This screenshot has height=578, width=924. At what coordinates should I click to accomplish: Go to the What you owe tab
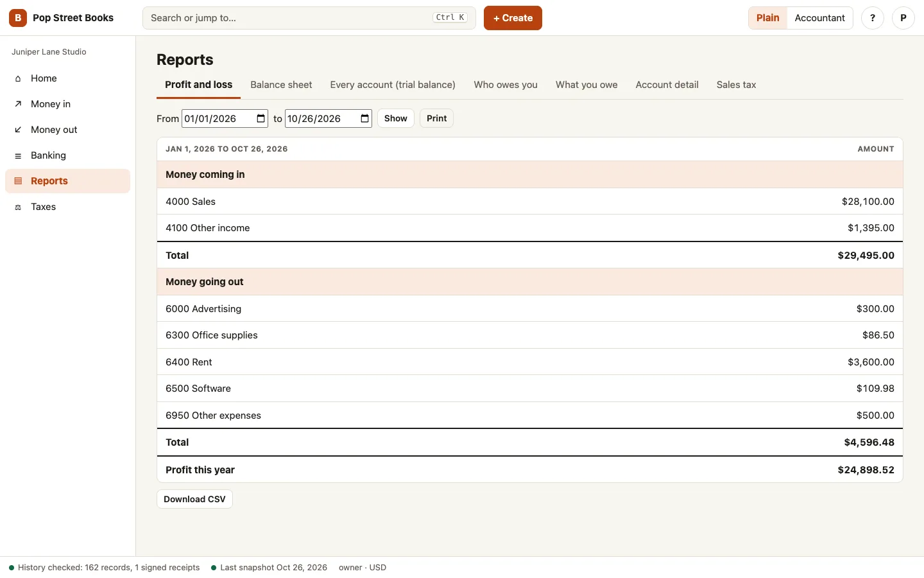tap(586, 85)
